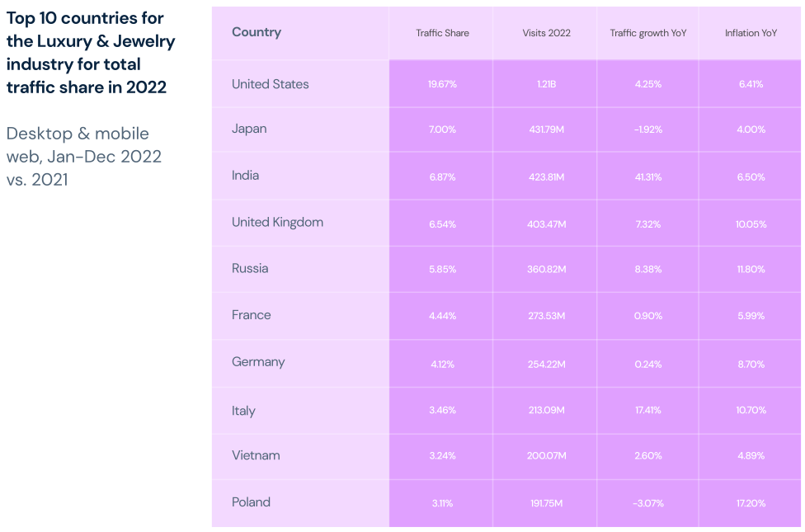Click India's 41.31% traffic growth value
Viewport: 805px width, 532px height.
[648, 177]
